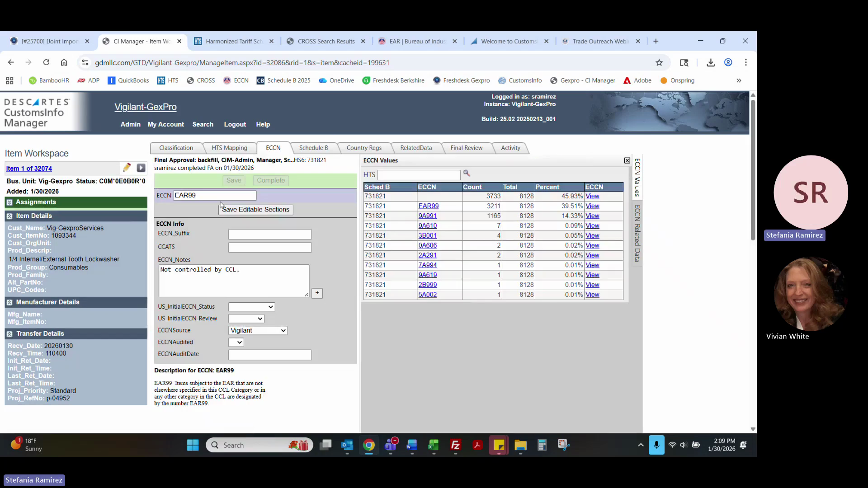
Task: Reload the current browser page
Action: (46, 63)
